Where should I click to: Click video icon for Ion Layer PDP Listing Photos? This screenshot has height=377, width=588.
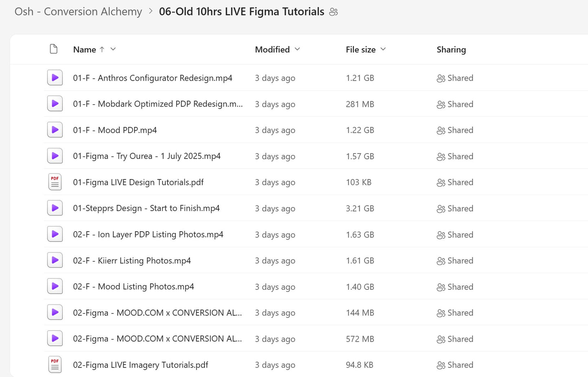coord(55,234)
